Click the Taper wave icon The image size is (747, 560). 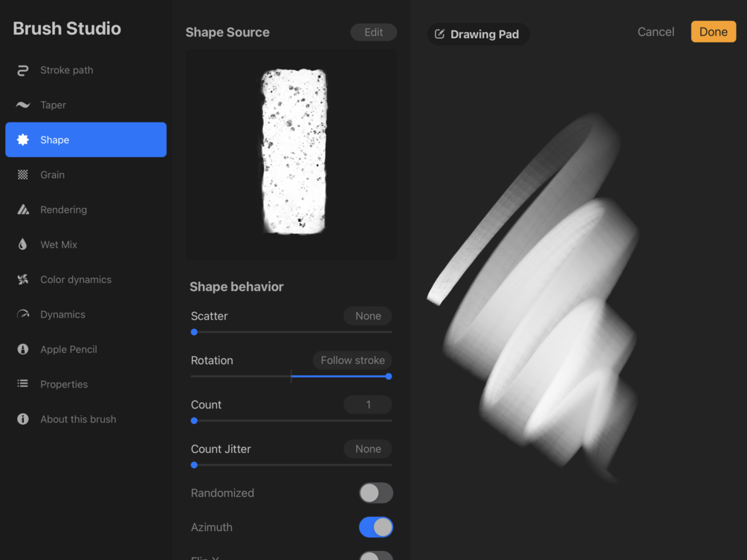tap(22, 105)
